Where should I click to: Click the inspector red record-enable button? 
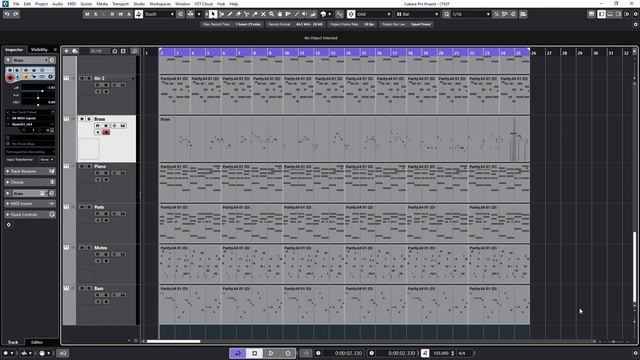10,78
